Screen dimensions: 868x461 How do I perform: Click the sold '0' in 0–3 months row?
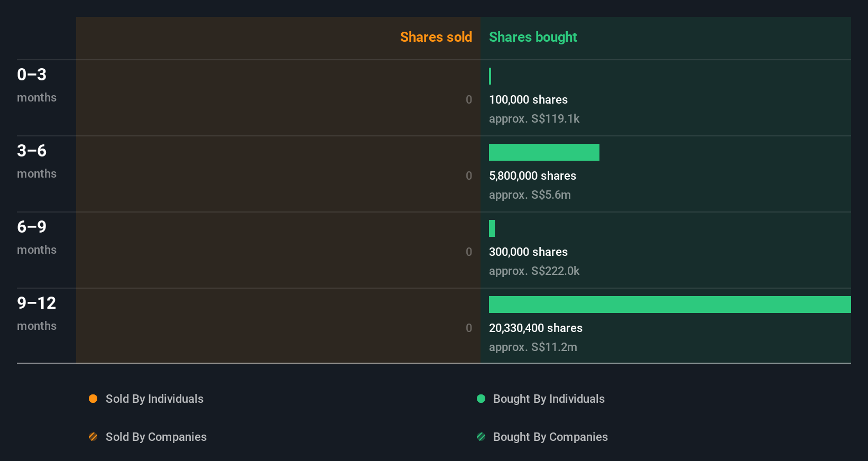click(x=469, y=99)
